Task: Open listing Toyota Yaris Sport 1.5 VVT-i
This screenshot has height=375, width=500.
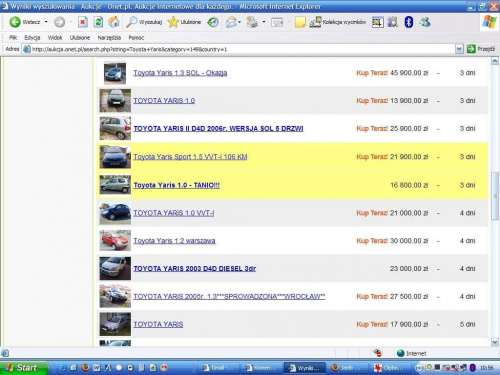Action: tap(190, 157)
